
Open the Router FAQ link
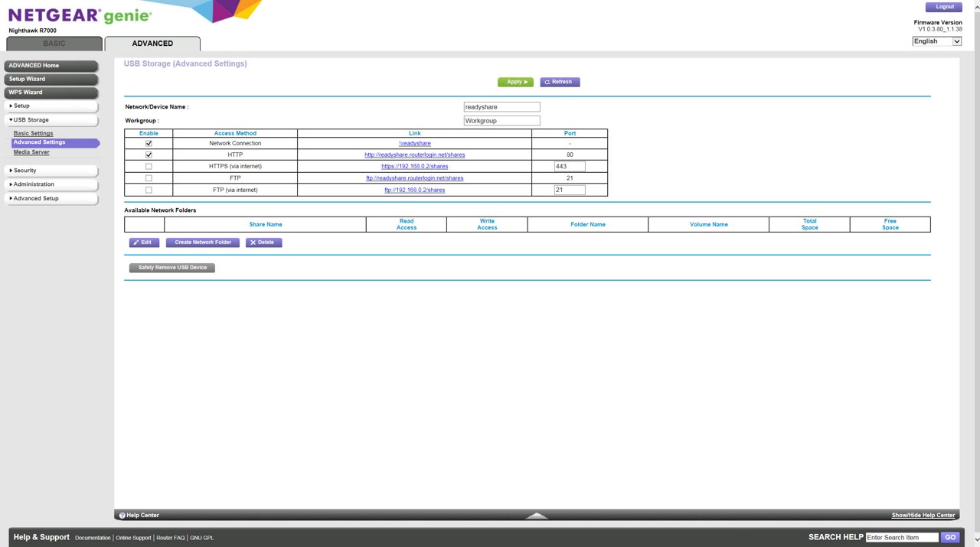pyautogui.click(x=171, y=538)
